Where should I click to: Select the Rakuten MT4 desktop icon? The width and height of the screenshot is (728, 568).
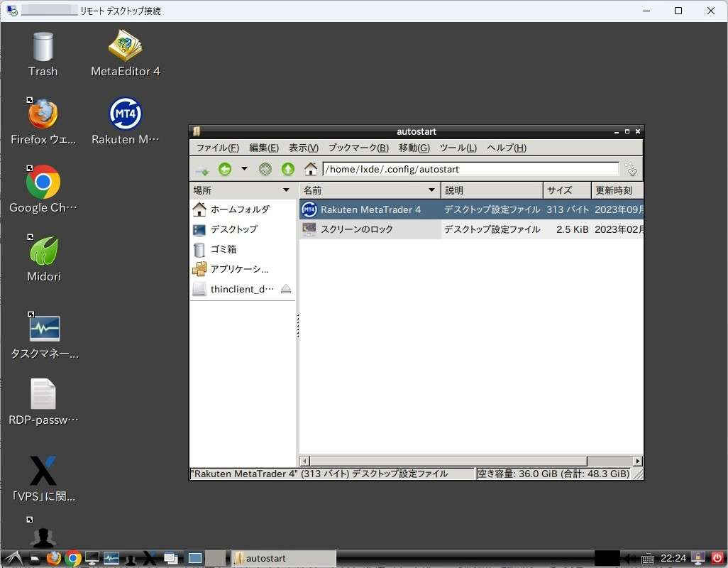tap(126, 121)
